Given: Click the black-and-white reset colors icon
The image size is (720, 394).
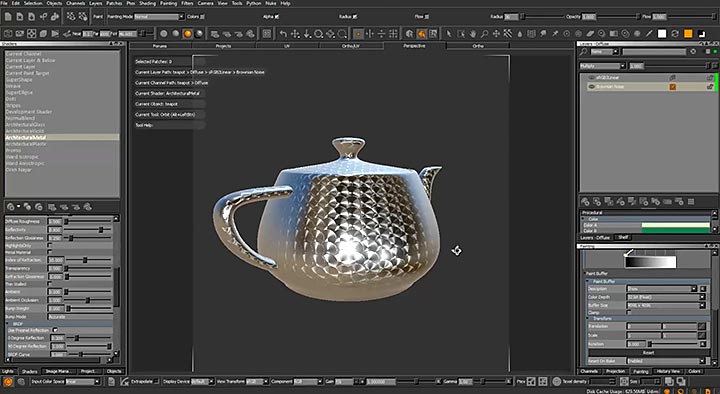Looking at the screenshot, I should coord(701,34).
